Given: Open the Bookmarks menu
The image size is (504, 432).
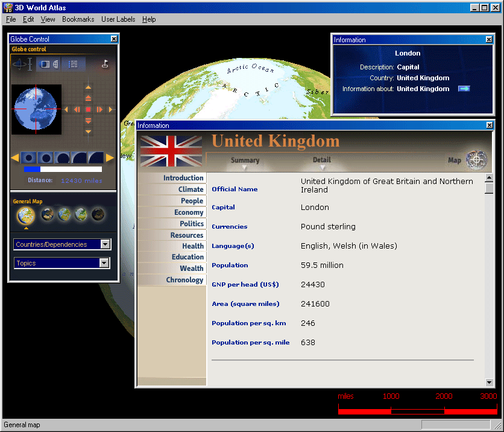Looking at the screenshot, I should 78,19.
